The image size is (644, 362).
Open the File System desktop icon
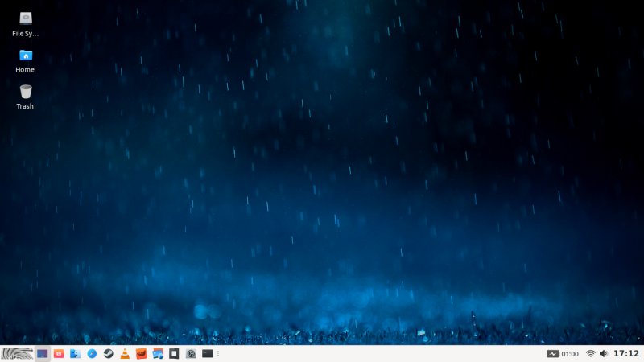tap(26, 19)
